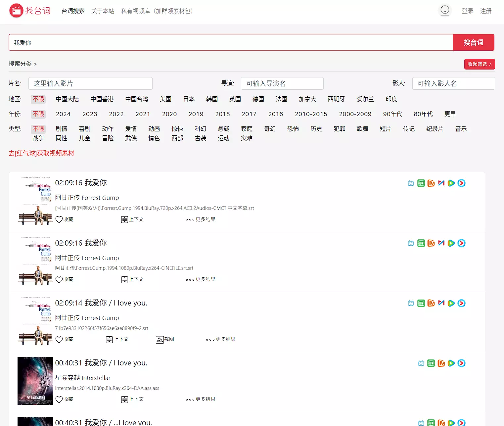Click Youku icon on first Forrest Gump result
This screenshot has height=426, width=504.
[x=461, y=183]
